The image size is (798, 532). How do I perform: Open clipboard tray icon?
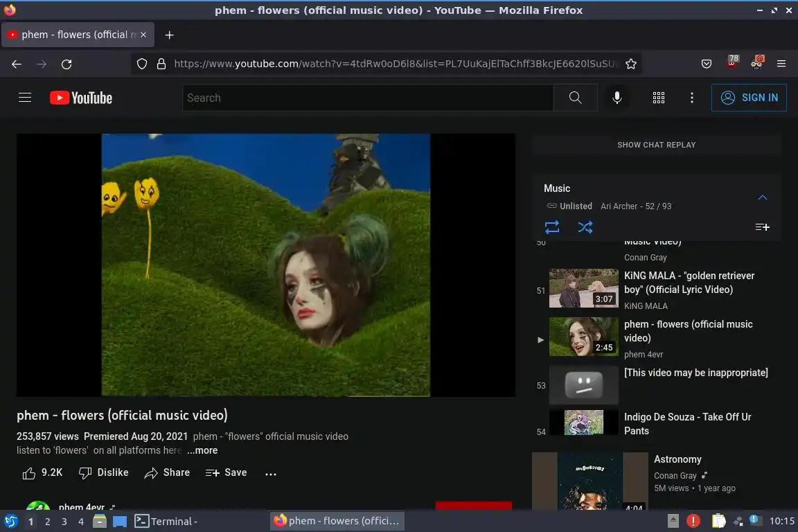(718, 521)
